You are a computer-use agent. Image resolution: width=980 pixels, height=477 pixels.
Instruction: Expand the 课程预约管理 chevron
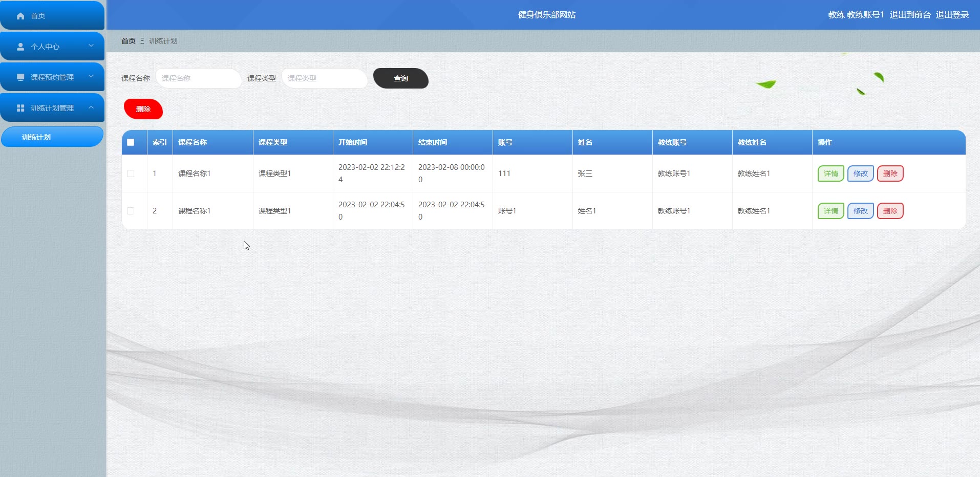(91, 77)
